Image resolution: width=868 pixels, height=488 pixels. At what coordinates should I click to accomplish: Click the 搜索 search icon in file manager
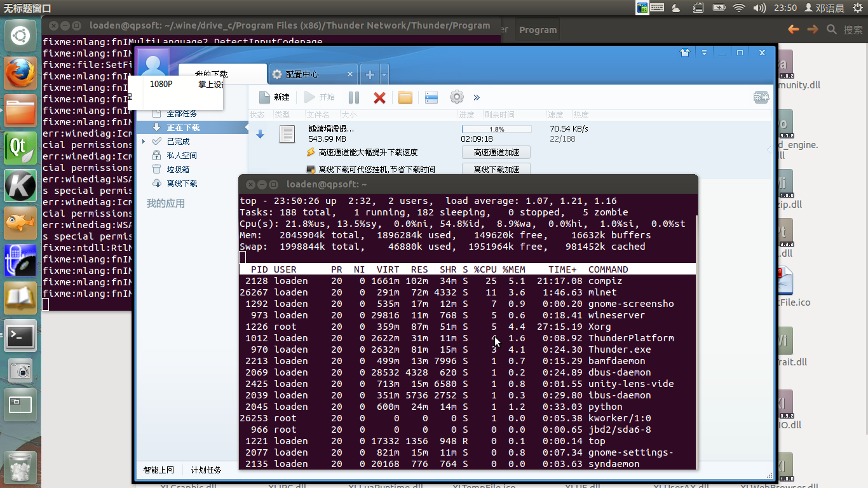click(831, 29)
